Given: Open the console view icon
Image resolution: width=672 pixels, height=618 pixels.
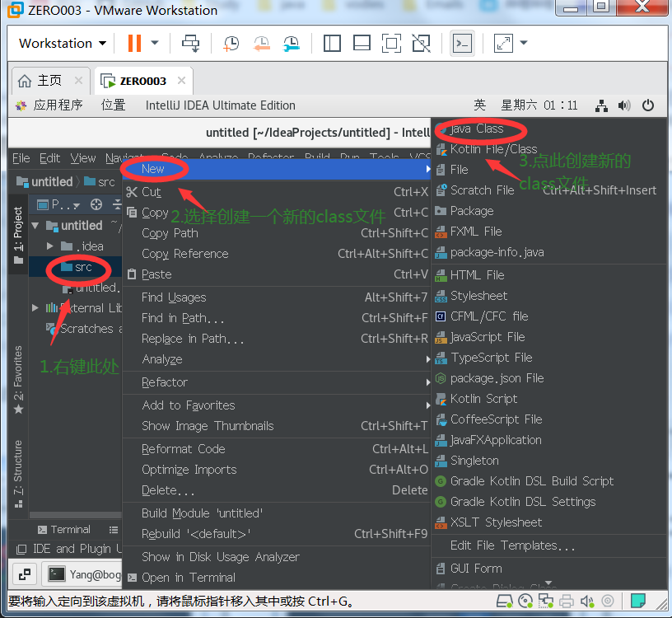Looking at the screenshot, I should (x=463, y=43).
